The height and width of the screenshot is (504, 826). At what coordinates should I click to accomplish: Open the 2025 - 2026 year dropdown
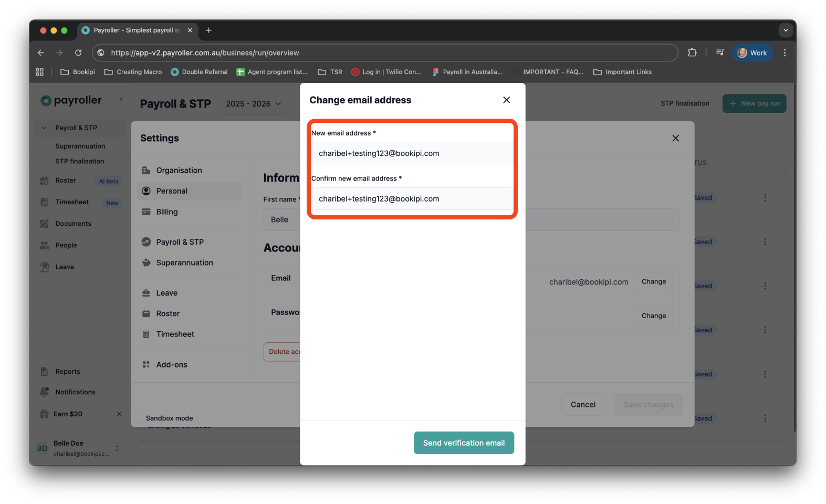(254, 103)
